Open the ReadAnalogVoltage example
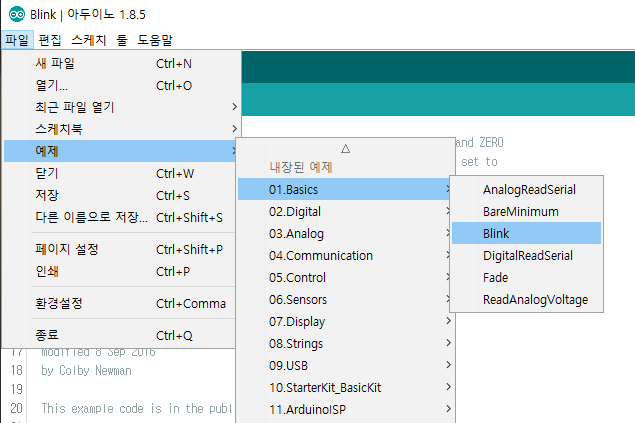The height and width of the screenshot is (423, 635). click(526, 300)
